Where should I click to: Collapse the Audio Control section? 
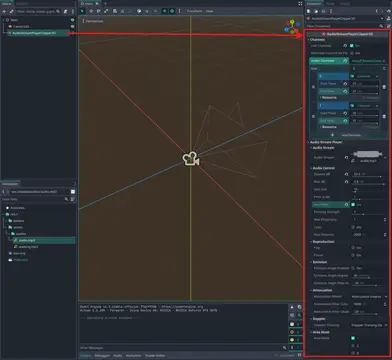coord(323,168)
